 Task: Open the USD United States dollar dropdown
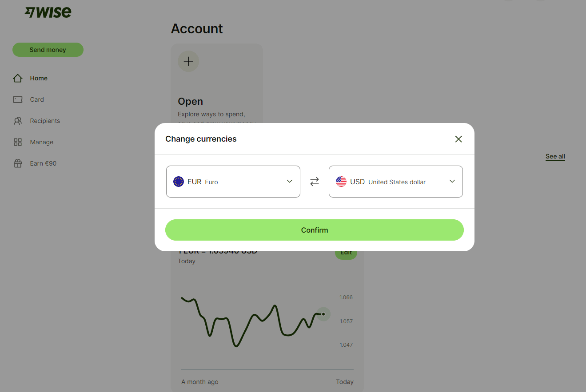point(396,182)
